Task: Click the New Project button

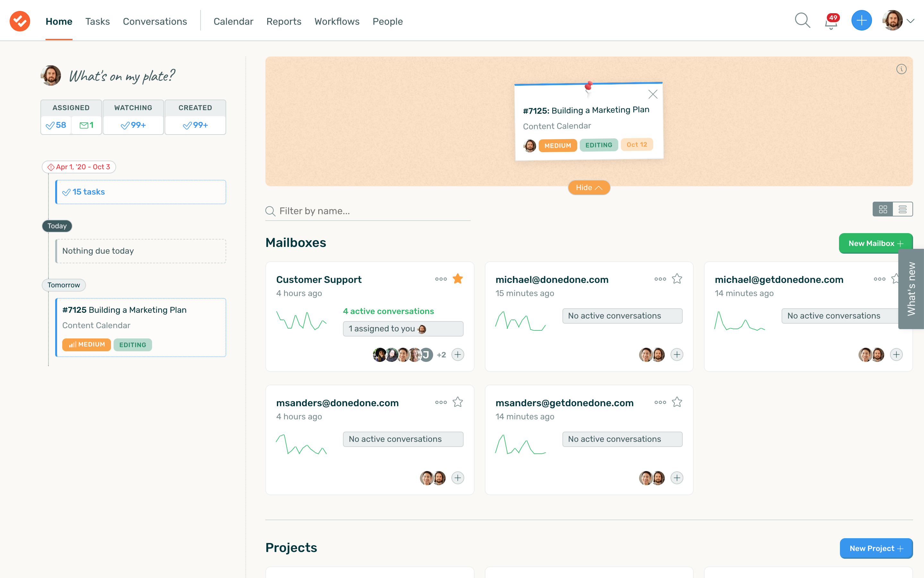Action: 876,548
